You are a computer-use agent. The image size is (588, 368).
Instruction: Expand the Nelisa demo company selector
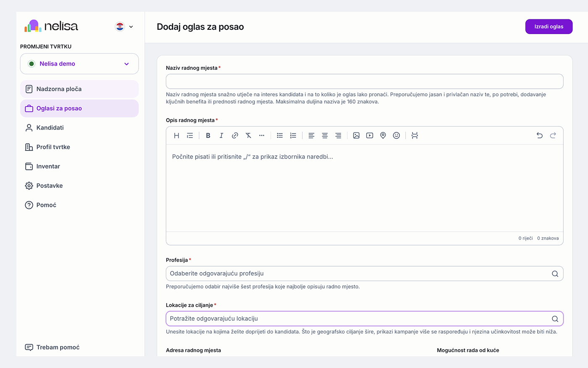click(x=79, y=64)
